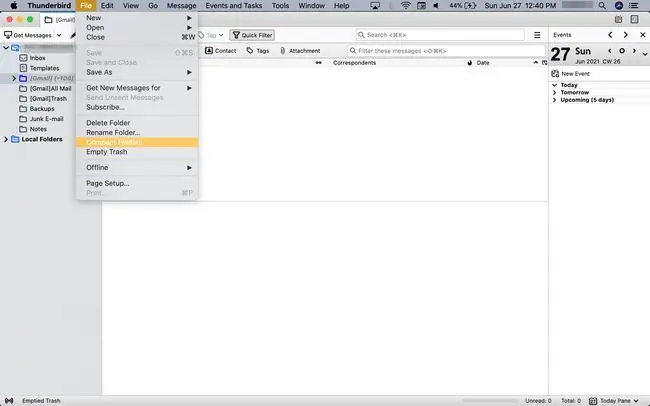Open the Thunderbird application menu
The height and width of the screenshot is (406, 650).
tap(49, 6)
